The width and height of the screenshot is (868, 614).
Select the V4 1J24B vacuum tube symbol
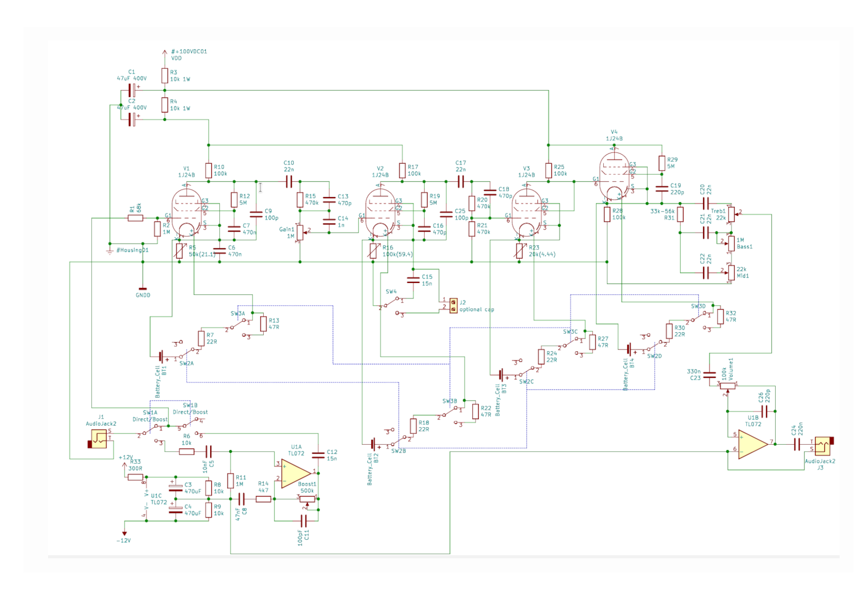[x=614, y=176]
